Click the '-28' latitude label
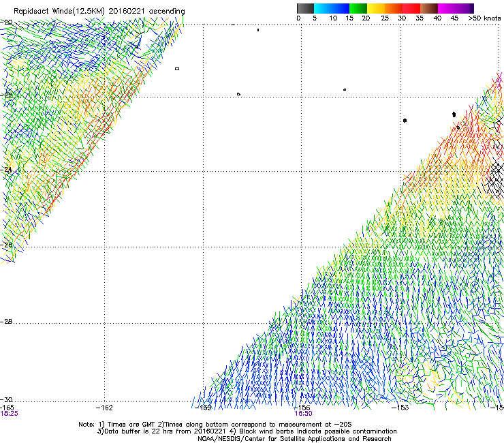Image resolution: width=504 pixels, height=443 pixels. click(7, 322)
